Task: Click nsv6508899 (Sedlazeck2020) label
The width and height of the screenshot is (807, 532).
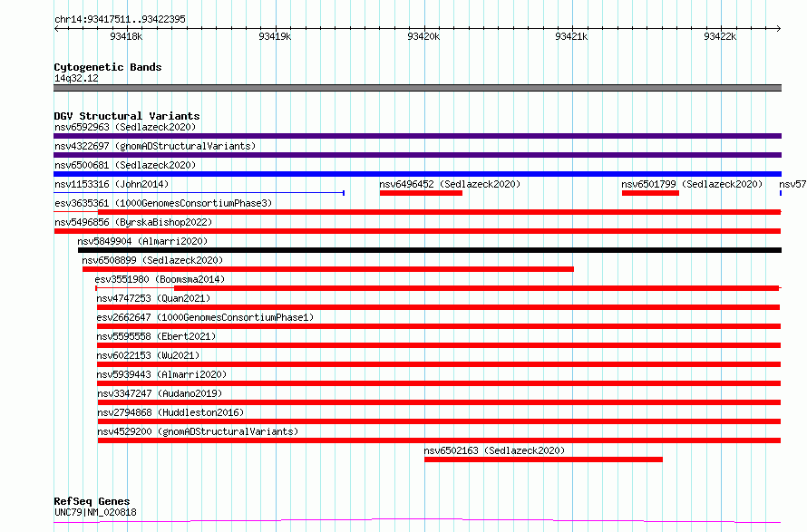Action: pos(152,260)
